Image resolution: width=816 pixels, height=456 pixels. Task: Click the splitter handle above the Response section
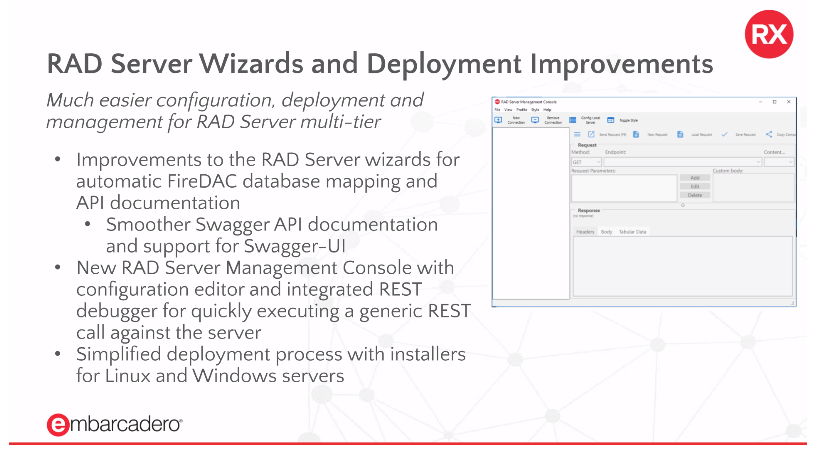click(x=683, y=205)
